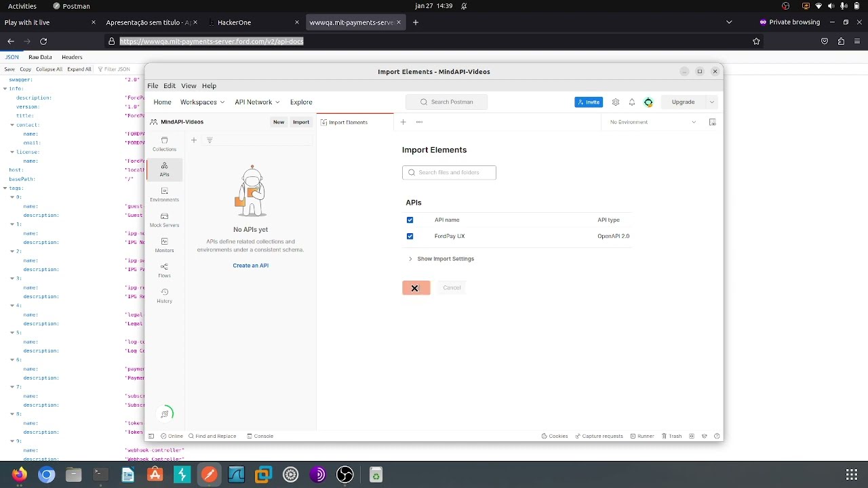
Task: Open the View menu in Postman
Action: coord(189,86)
